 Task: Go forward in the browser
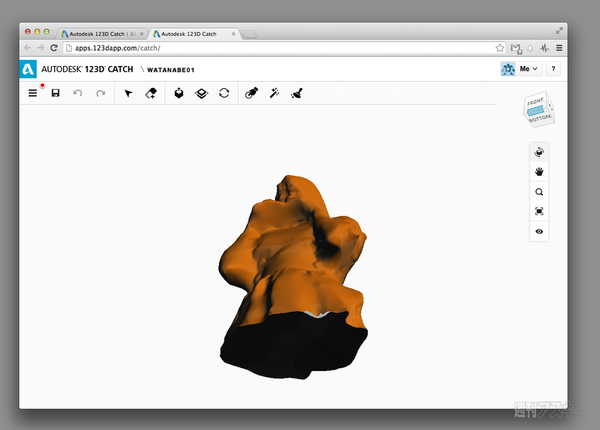pos(41,48)
